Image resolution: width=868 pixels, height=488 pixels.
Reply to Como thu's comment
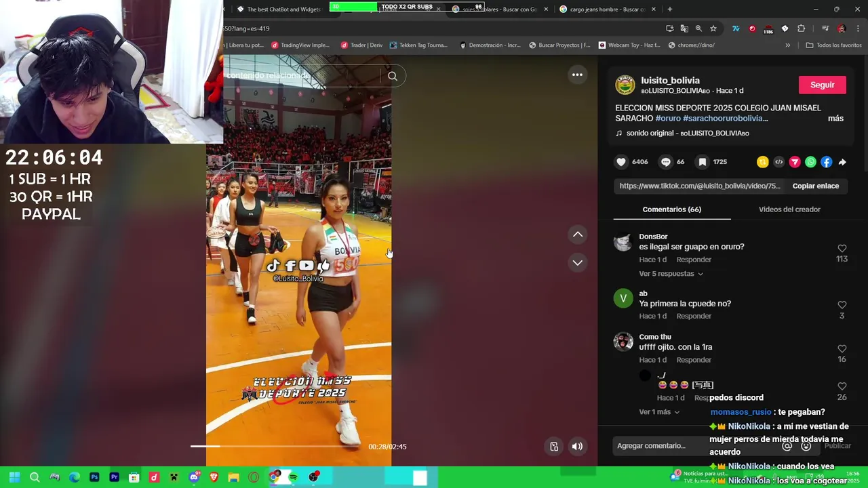click(694, 360)
